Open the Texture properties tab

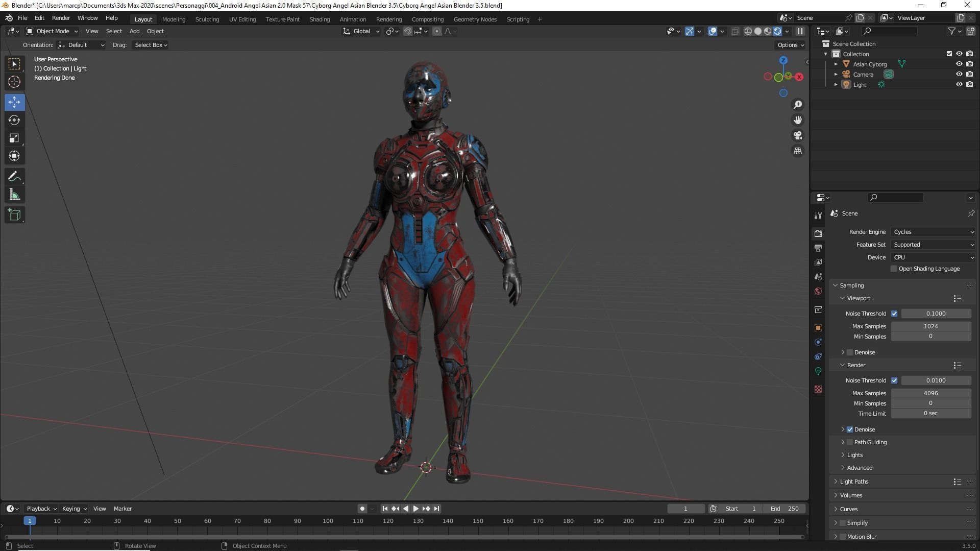pos(818,389)
